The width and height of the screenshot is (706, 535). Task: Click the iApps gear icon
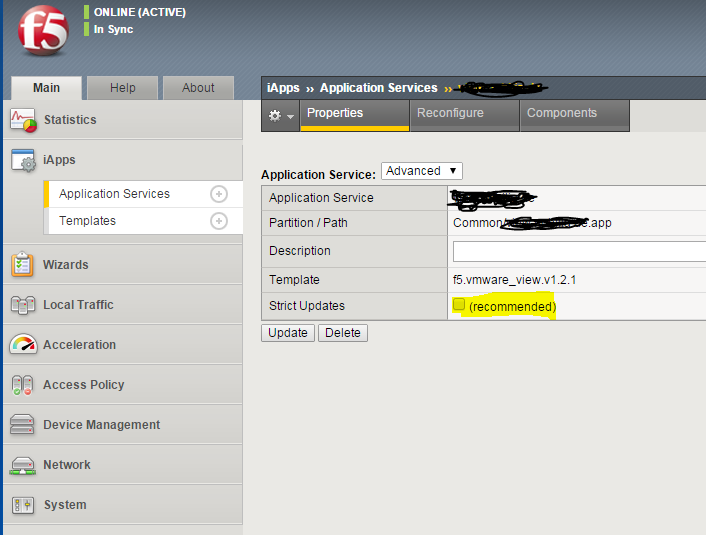pyautogui.click(x=23, y=160)
